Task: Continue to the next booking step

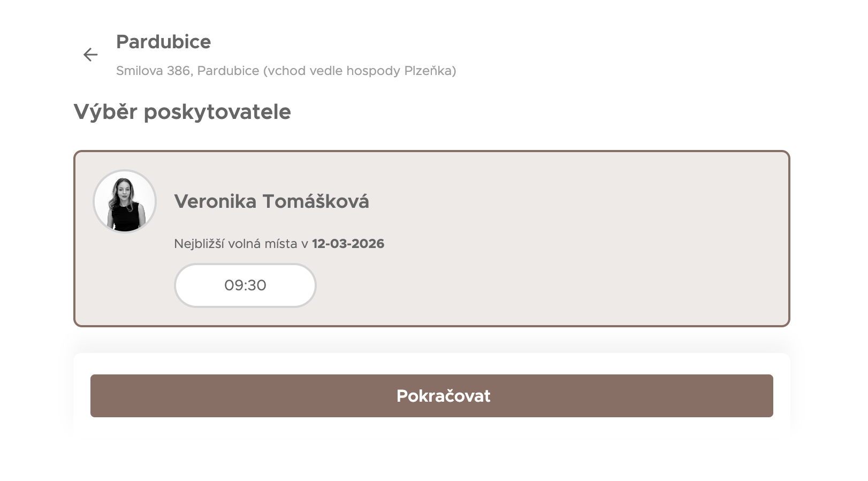Action: [x=431, y=396]
